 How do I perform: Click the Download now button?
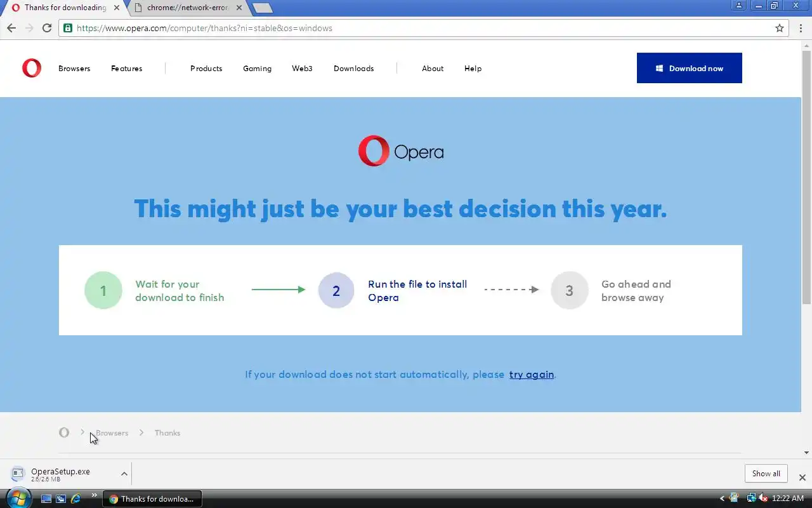point(690,68)
